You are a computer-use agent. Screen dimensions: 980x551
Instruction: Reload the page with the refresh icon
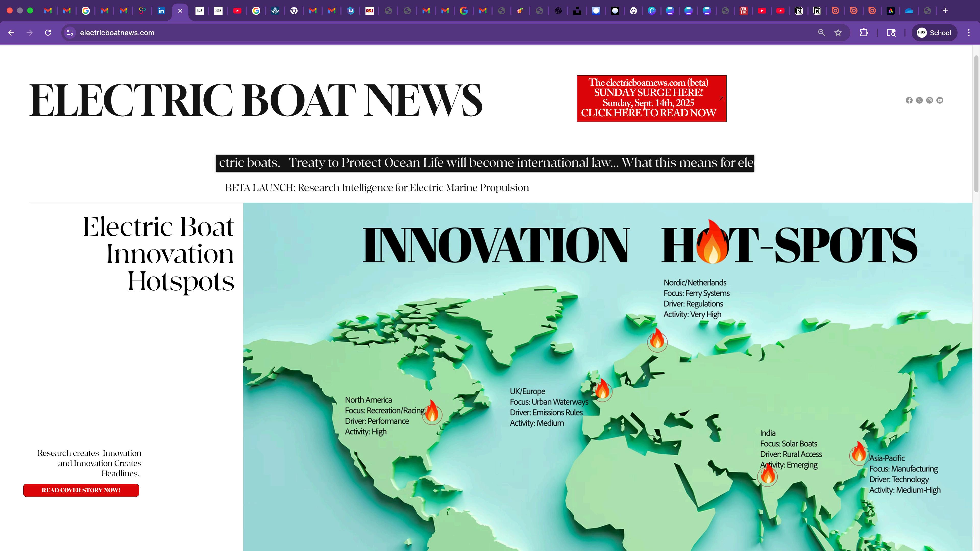point(48,33)
